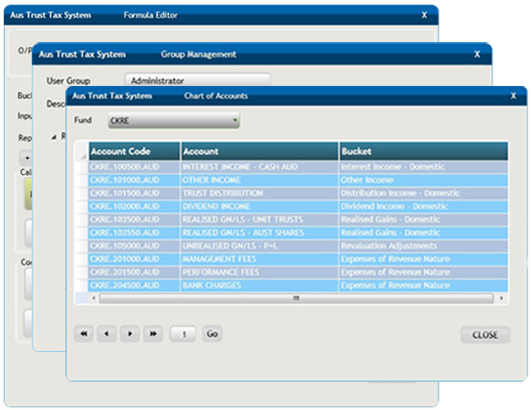
Task: Jump to last page of accounts
Action: [153, 334]
